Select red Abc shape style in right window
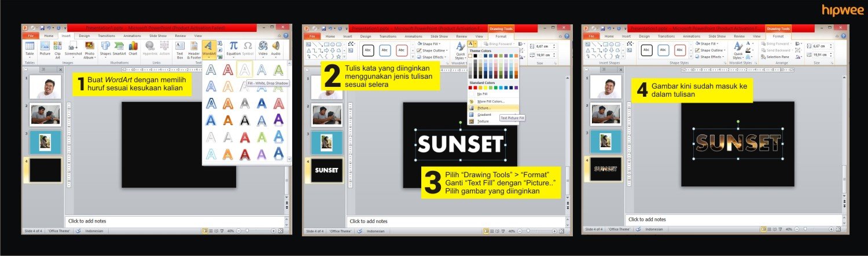Image resolution: width=868 pixels, height=256 pixels. (x=681, y=50)
